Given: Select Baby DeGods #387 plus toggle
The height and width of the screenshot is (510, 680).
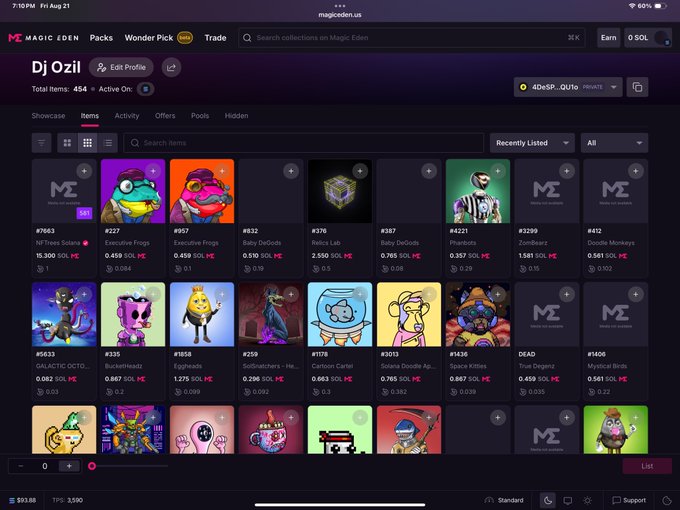Looking at the screenshot, I should [429, 171].
